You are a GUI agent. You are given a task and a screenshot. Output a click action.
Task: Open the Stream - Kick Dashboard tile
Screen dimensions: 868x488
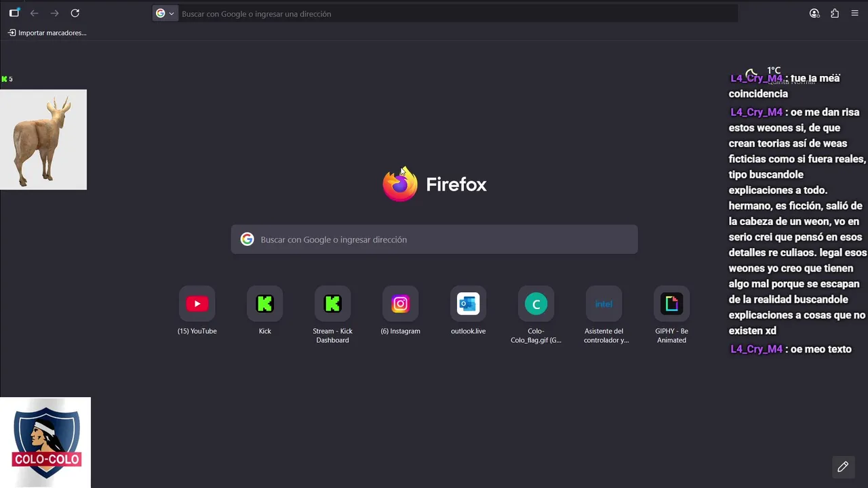[x=333, y=304]
